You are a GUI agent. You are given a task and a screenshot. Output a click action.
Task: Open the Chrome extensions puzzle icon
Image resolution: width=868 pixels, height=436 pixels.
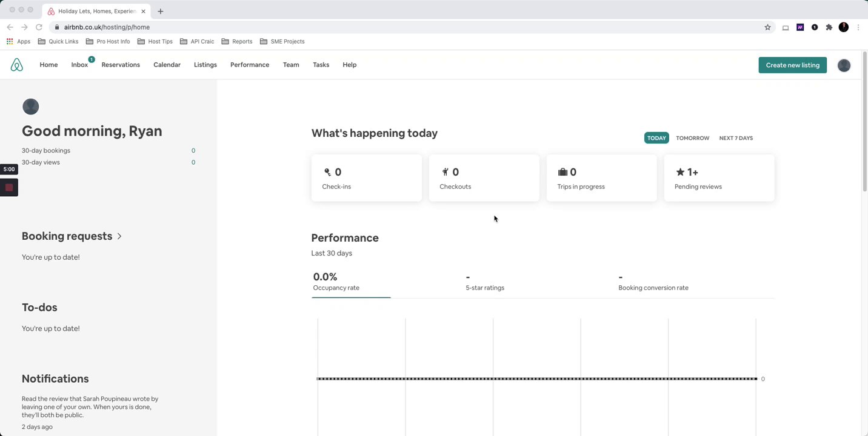tap(829, 27)
